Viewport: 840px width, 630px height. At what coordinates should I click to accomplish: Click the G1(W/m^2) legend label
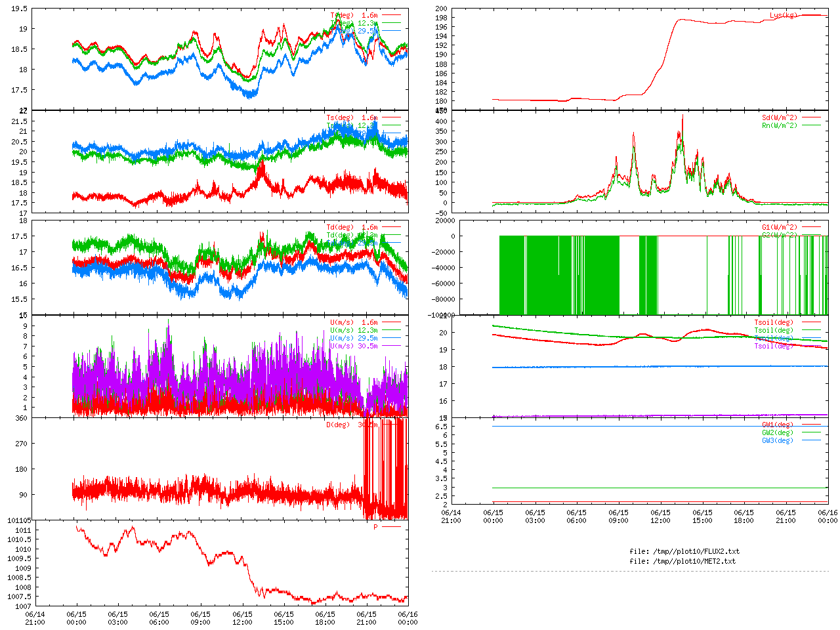[779, 228]
